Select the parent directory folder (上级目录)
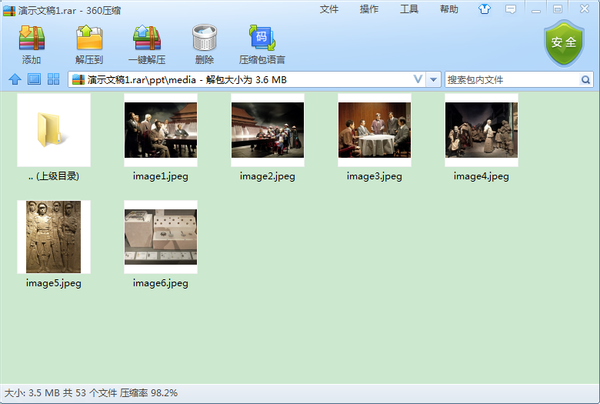Viewport: 600px width, 404px height. click(54, 130)
